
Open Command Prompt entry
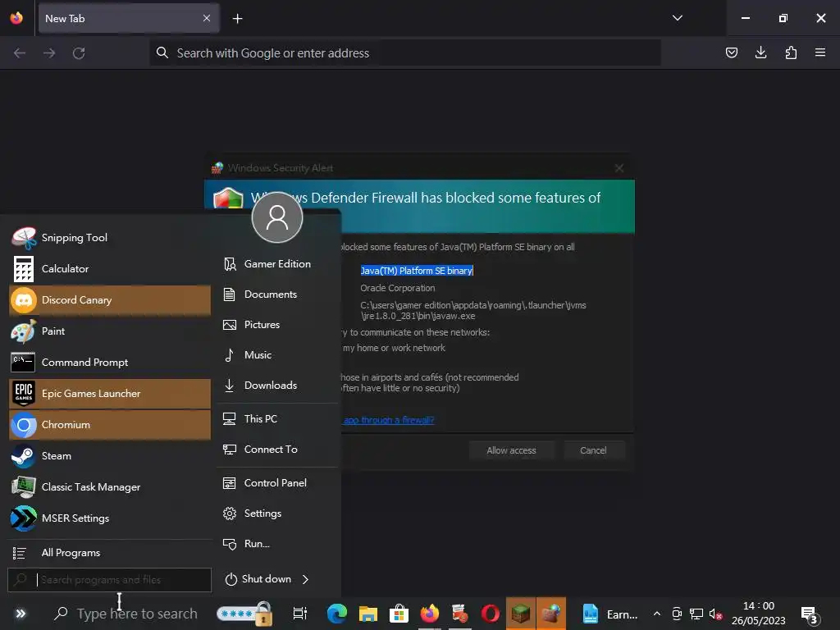[x=110, y=362]
